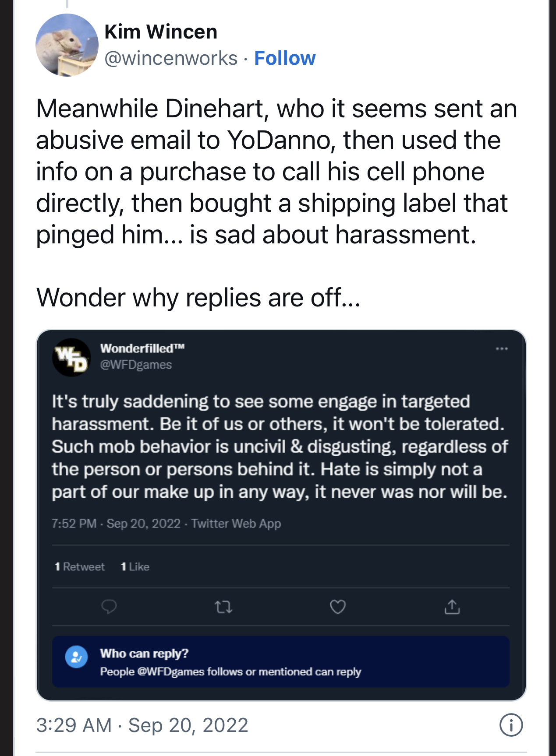Image resolution: width=556 pixels, height=756 pixels.
Task: Click the Who can reply person icon
Action: tap(76, 657)
